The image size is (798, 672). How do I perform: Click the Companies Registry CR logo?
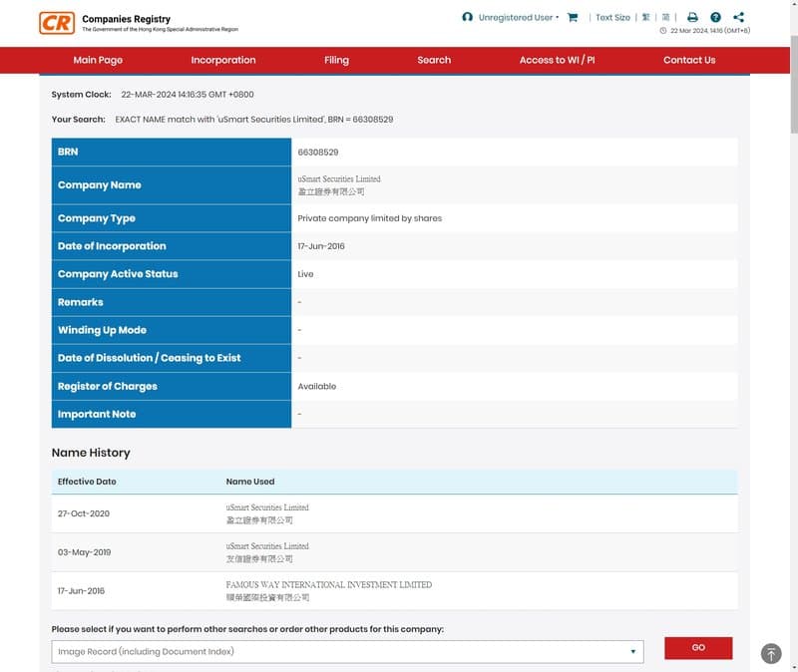pyautogui.click(x=57, y=23)
